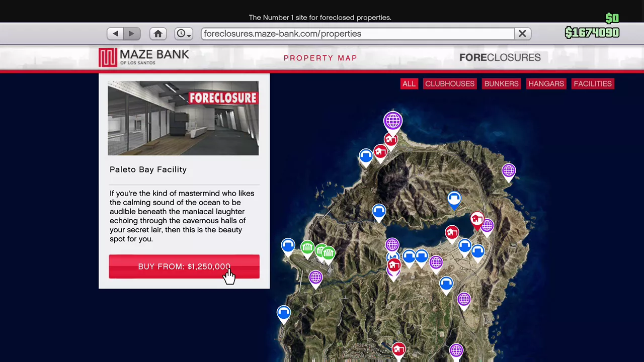The image size is (644, 362).
Task: Click the FORECLOSURES header logo
Action: [500, 57]
